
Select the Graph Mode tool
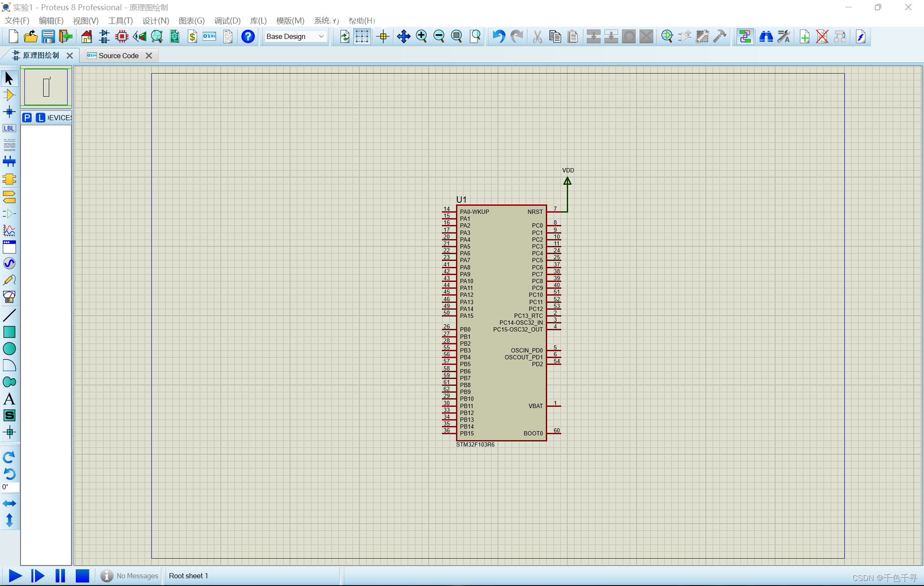pyautogui.click(x=9, y=231)
